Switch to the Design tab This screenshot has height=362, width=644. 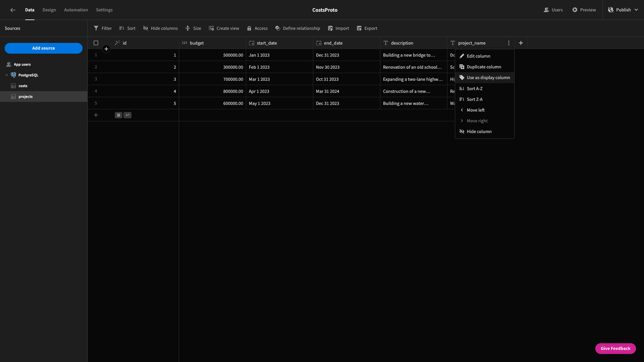(x=49, y=10)
